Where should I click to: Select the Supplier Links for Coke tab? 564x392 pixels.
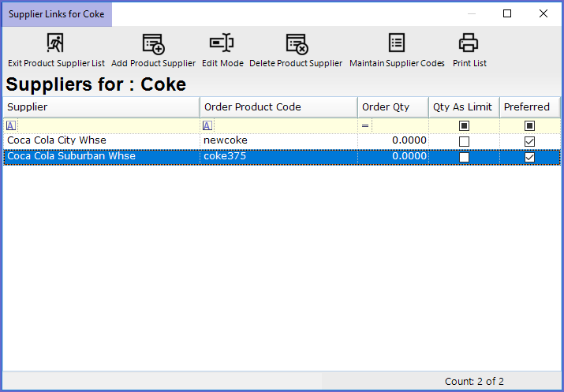tap(57, 14)
